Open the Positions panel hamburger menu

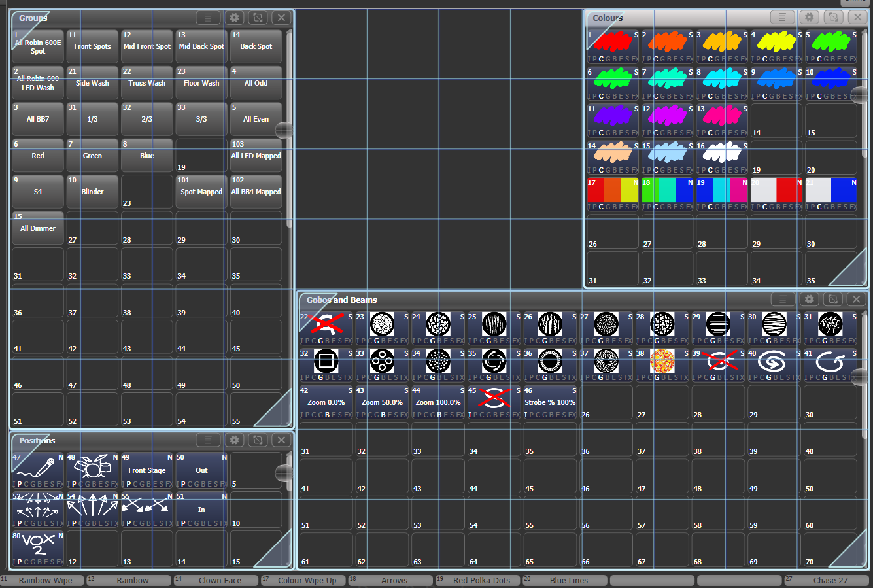(x=208, y=440)
